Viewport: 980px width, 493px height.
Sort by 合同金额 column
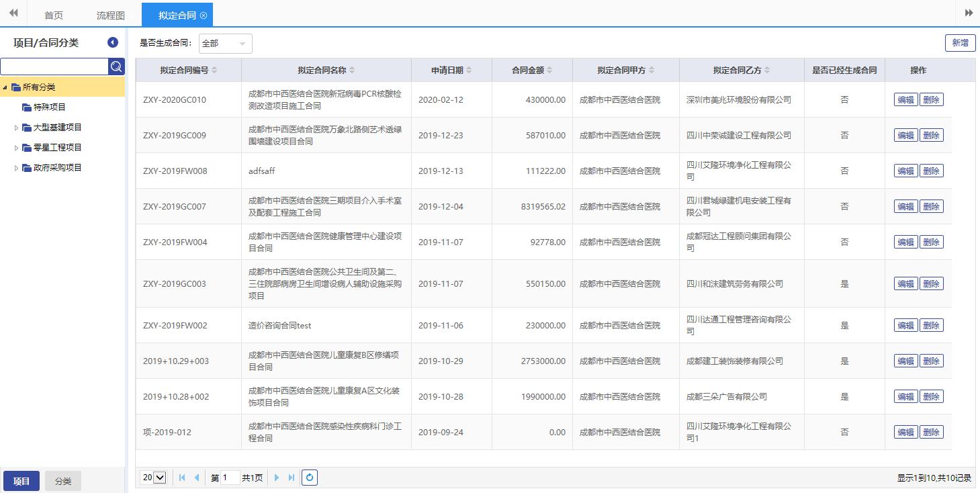point(532,70)
